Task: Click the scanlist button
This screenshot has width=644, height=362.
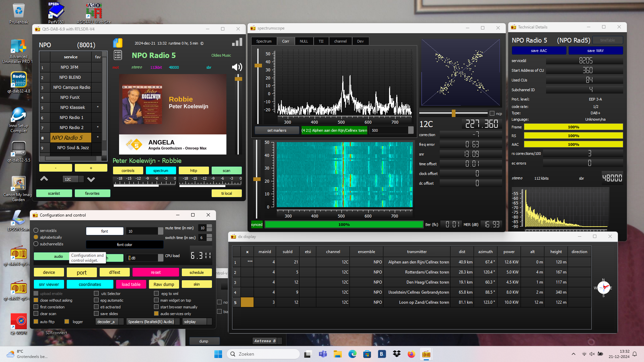Action: coord(54,193)
